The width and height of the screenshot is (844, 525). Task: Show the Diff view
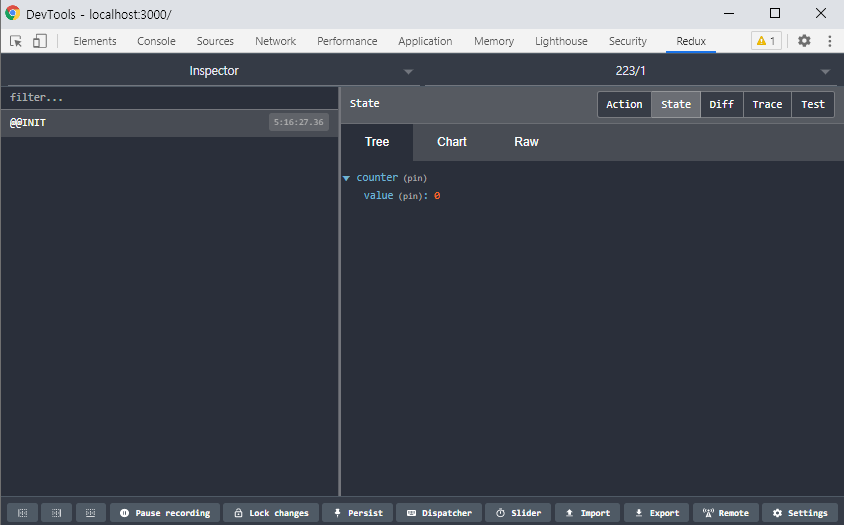[x=722, y=104]
